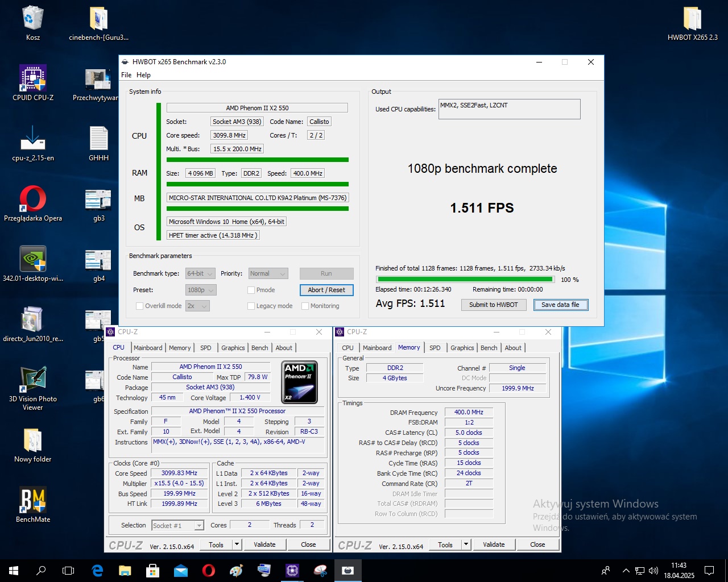This screenshot has height=582, width=728.
Task: Open the Help menu in HWBOT x265
Action: [x=143, y=75]
